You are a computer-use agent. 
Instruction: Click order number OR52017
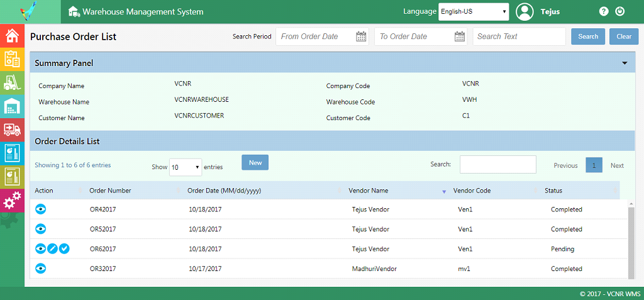pos(103,229)
